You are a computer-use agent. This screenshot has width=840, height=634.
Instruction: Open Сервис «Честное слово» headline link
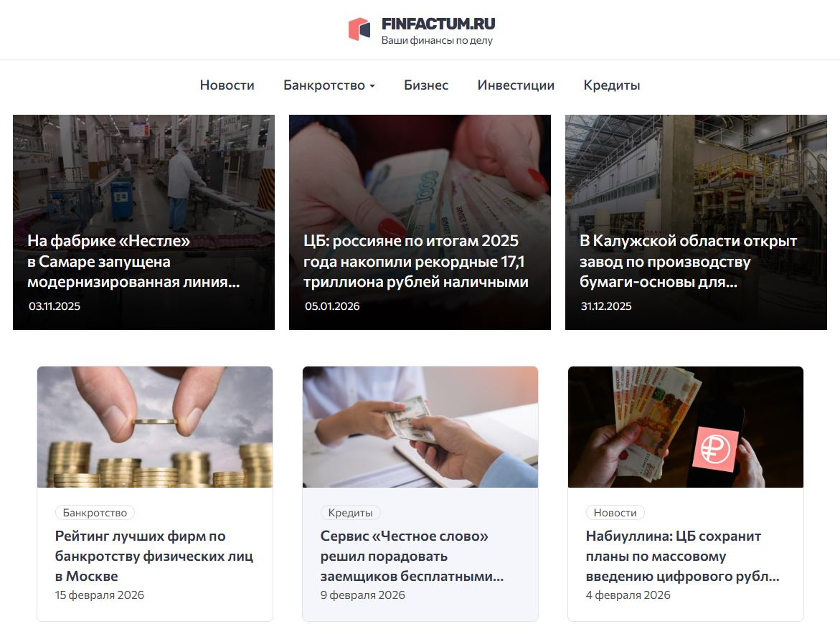[412, 556]
